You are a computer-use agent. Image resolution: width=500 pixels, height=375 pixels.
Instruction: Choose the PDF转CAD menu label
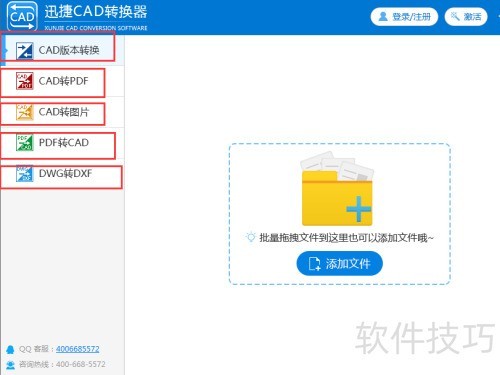point(64,143)
